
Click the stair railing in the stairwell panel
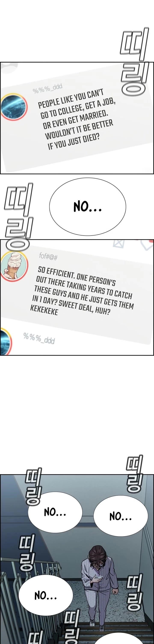[x=30, y=575]
